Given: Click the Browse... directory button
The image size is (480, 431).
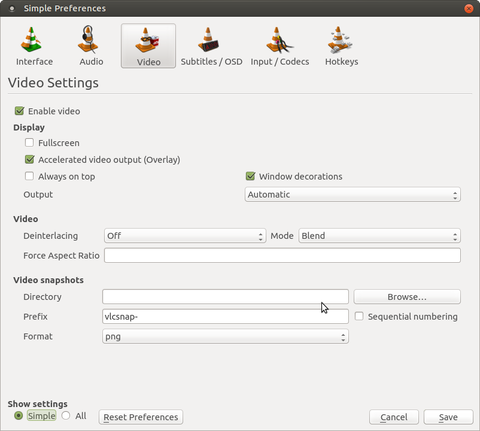Looking at the screenshot, I should click(407, 297).
